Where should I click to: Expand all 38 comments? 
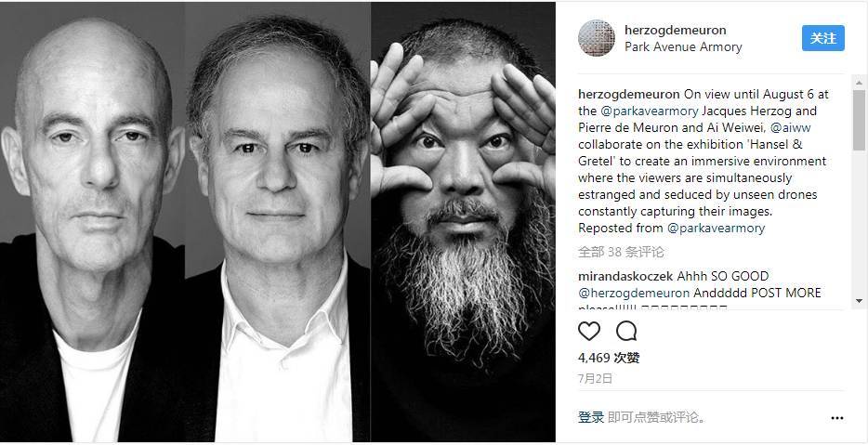[621, 253]
